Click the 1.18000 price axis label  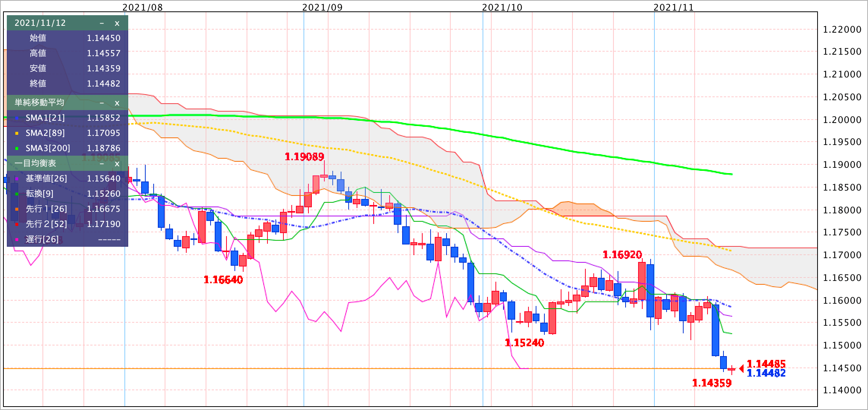(x=842, y=210)
